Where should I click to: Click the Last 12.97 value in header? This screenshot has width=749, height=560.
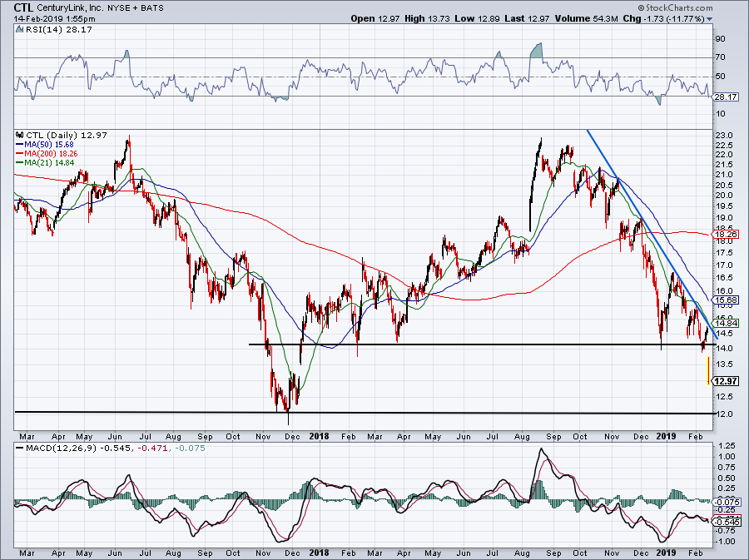tap(527, 18)
